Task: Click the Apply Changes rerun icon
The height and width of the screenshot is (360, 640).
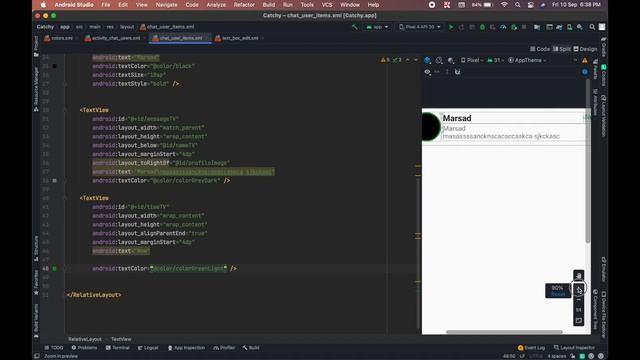Action: tap(462, 27)
